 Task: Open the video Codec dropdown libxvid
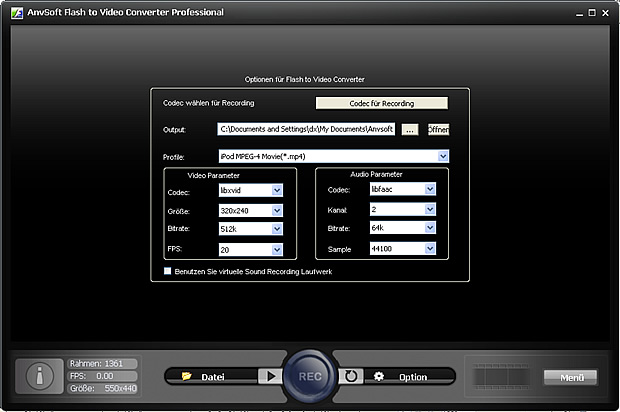click(x=277, y=190)
